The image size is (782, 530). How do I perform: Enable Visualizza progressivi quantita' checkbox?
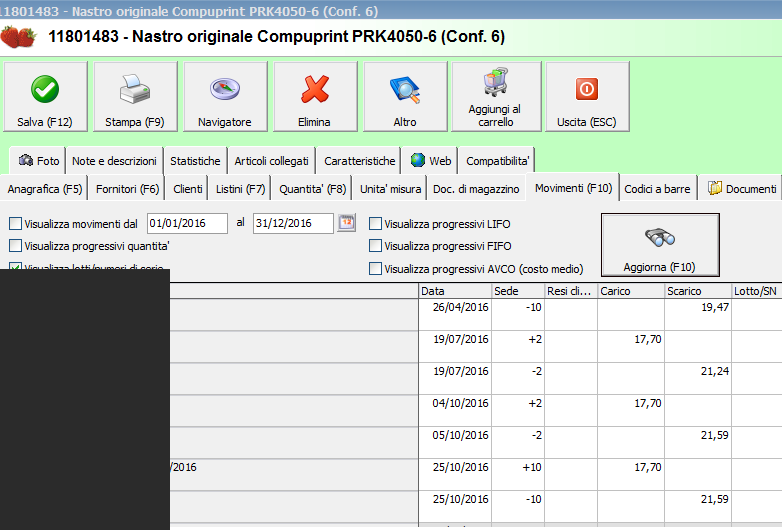[15, 245]
